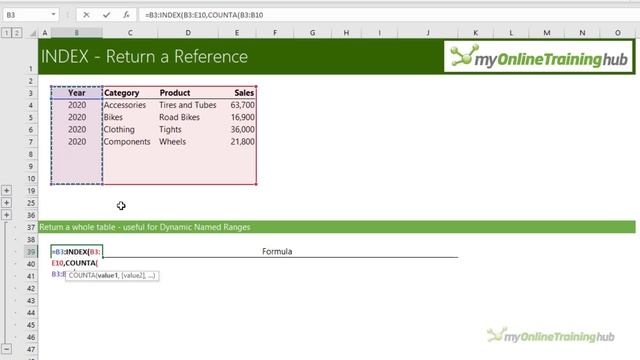Show outline level 2 rows
Image resolution: width=640 pixels, height=360 pixels.
point(17,33)
